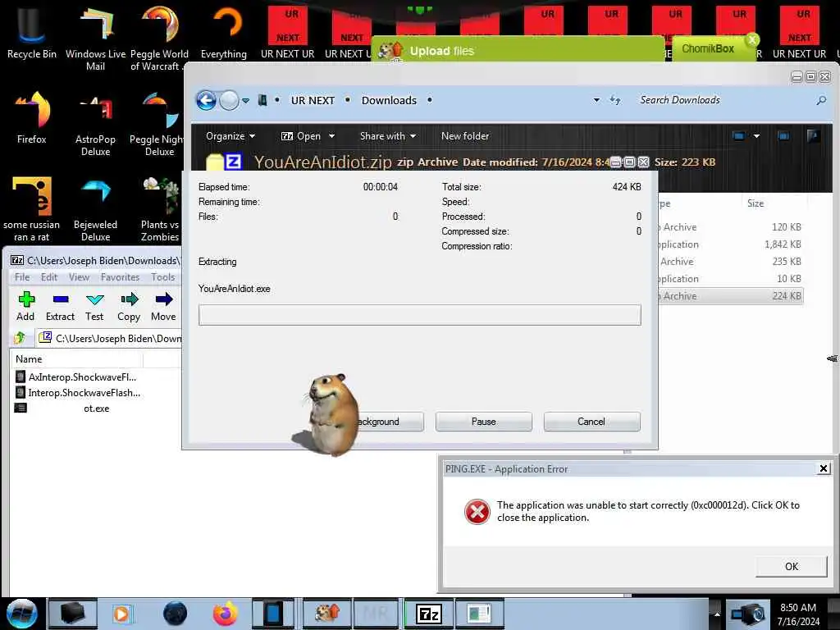The image size is (840, 630).
Task: Click the Test icon in 7-Zip toolbar
Action: click(x=94, y=307)
